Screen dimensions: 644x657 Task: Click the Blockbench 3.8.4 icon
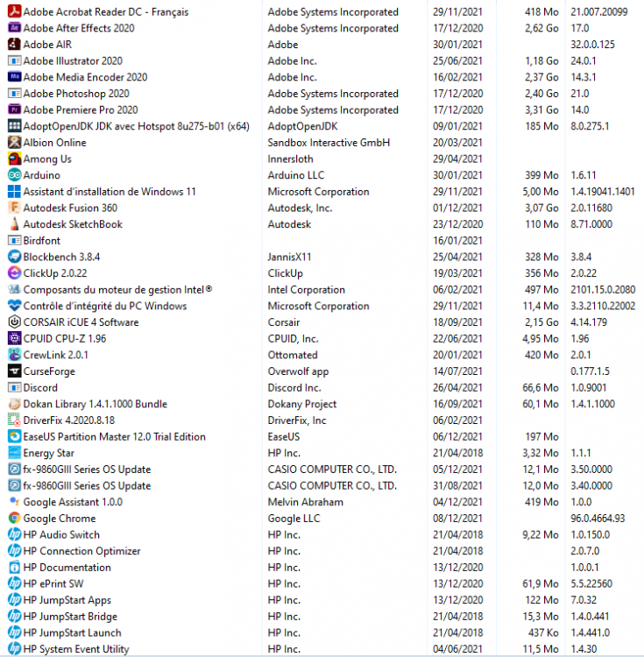(14, 257)
